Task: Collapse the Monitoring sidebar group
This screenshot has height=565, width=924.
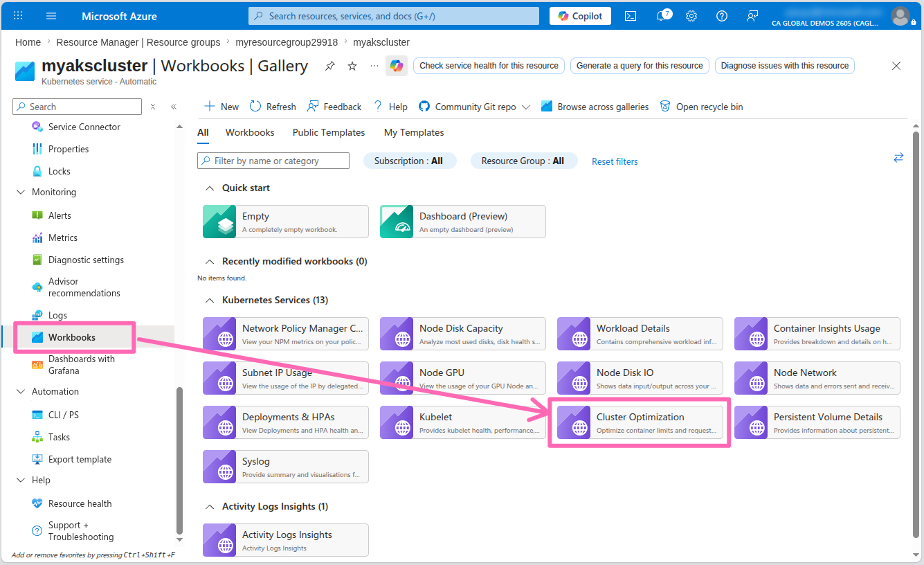Action: 20,192
